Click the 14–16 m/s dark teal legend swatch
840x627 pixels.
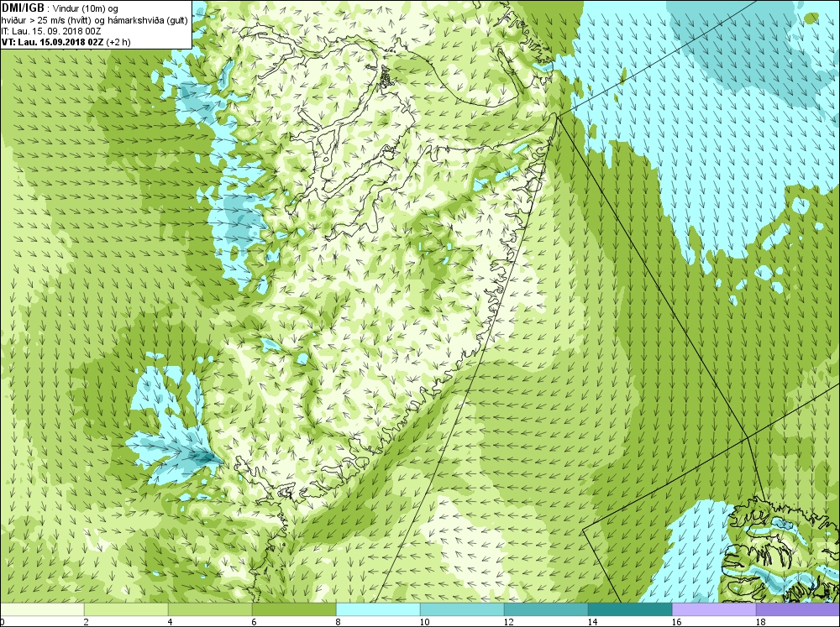point(630,609)
